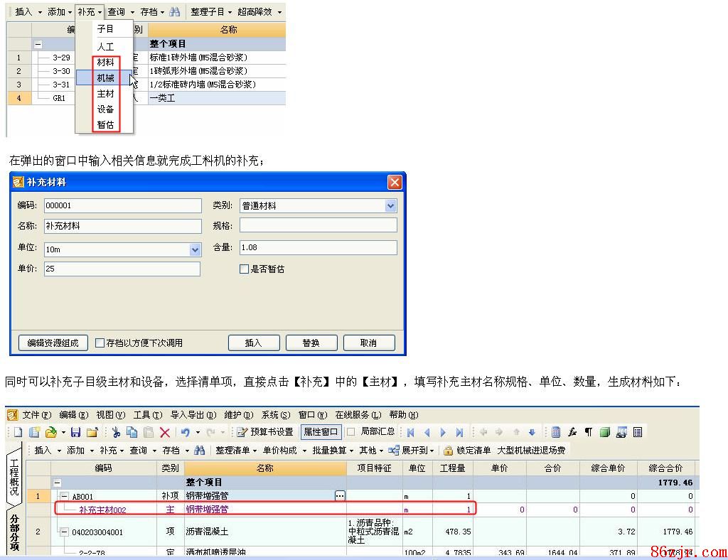Click the scissors cut icon

(x=116, y=432)
